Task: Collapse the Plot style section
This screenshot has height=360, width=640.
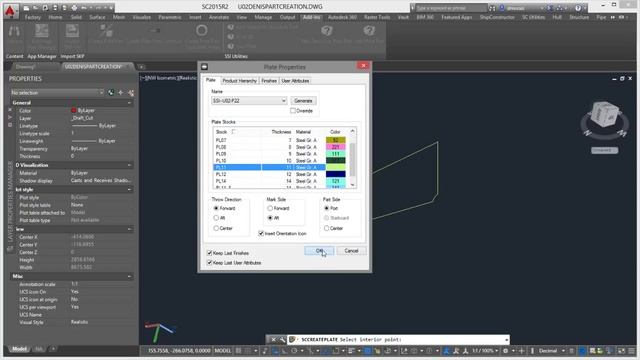Action: point(129,190)
